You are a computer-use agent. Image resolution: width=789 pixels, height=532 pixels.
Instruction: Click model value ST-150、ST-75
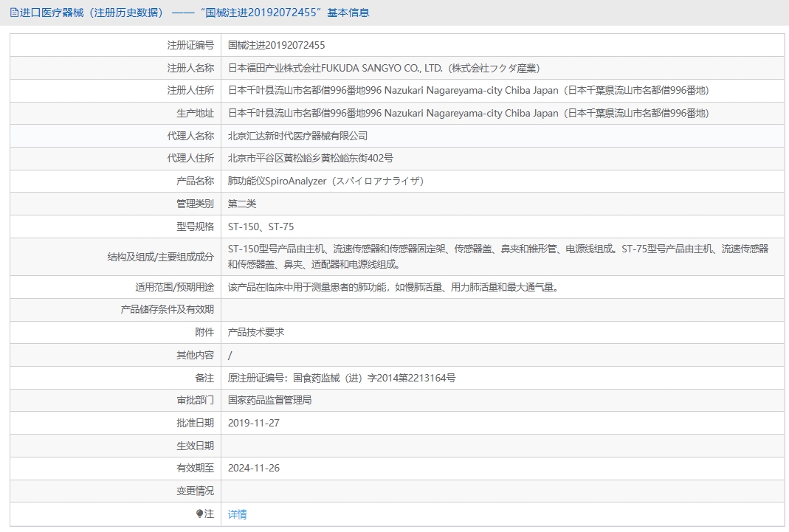261,227
